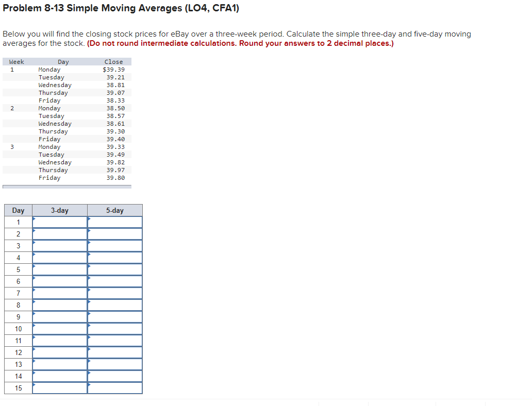This screenshot has height=406, width=532.
Task: Click the flag indicator in Day 5's 5-day cell
Action: [89, 267]
